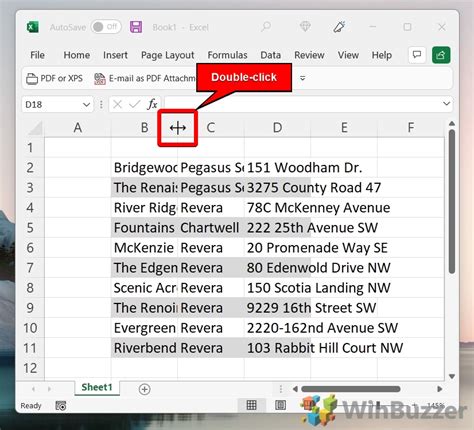Viewport: 474px width, 430px height.
Task: Open the Comments speech bubble icon
Action: tap(417, 55)
